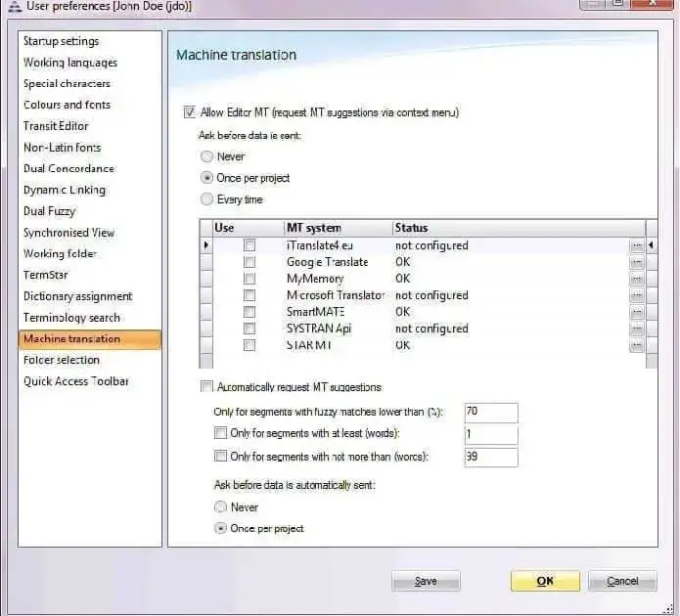
Task: Click the MT system table scrollbar arrow
Action: point(652,245)
